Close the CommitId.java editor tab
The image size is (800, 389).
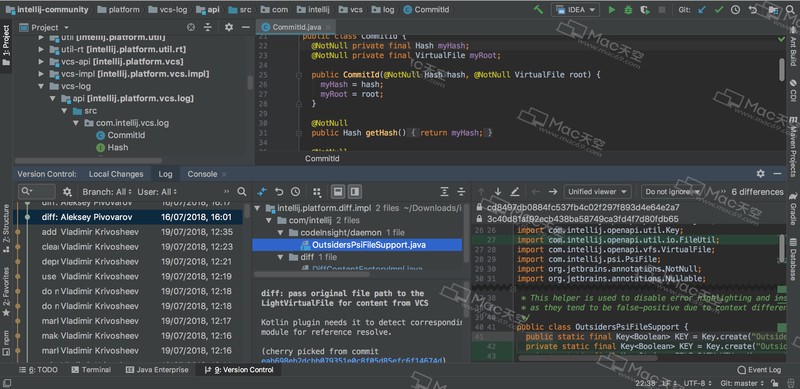[327, 28]
